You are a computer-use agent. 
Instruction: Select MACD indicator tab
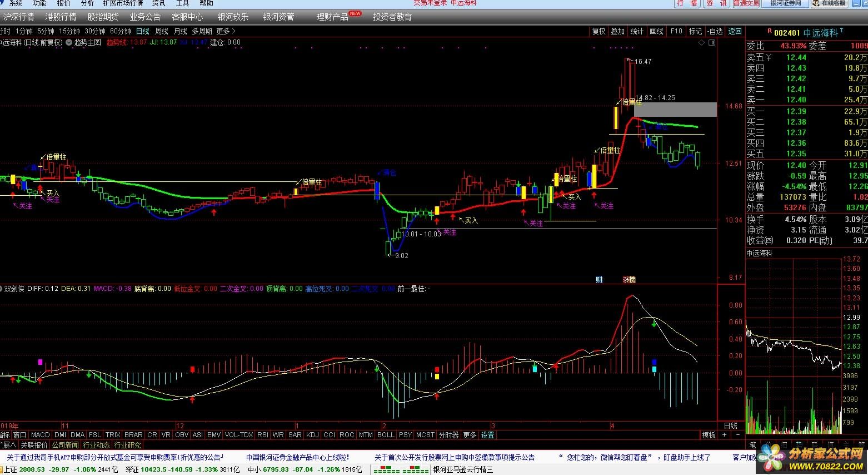pyautogui.click(x=40, y=435)
